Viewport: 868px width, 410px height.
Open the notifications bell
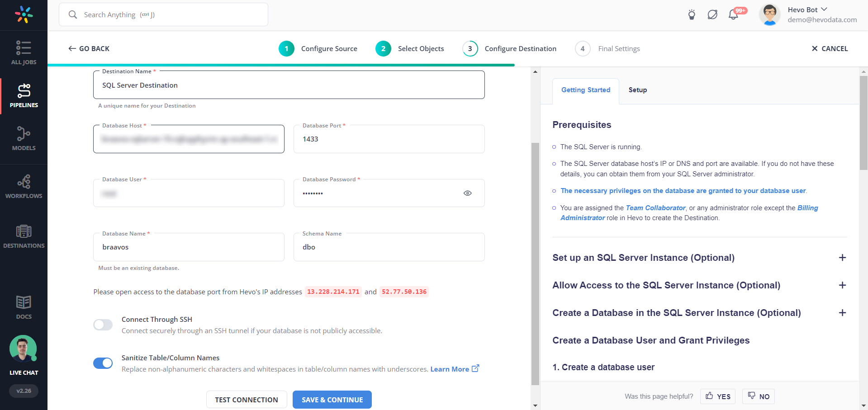point(733,14)
